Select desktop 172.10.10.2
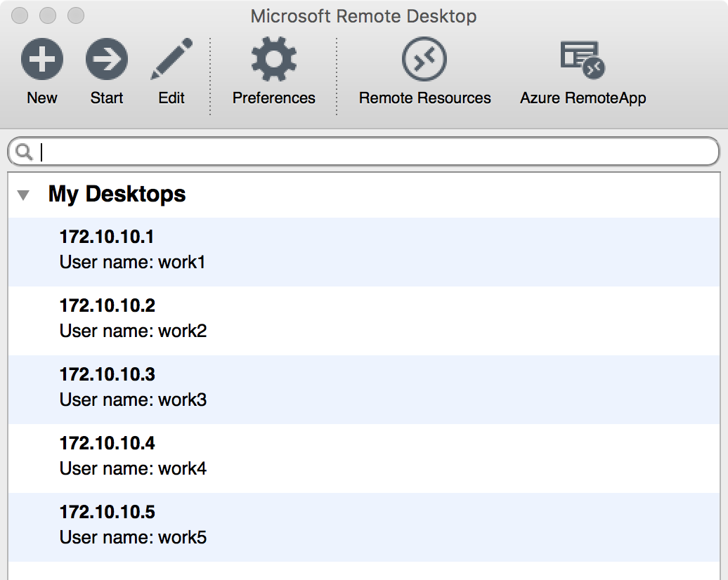 363,321
